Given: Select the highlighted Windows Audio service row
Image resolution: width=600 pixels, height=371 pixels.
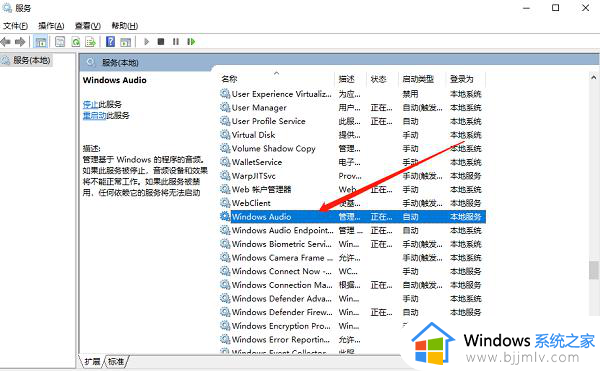Looking at the screenshot, I should click(x=352, y=216).
